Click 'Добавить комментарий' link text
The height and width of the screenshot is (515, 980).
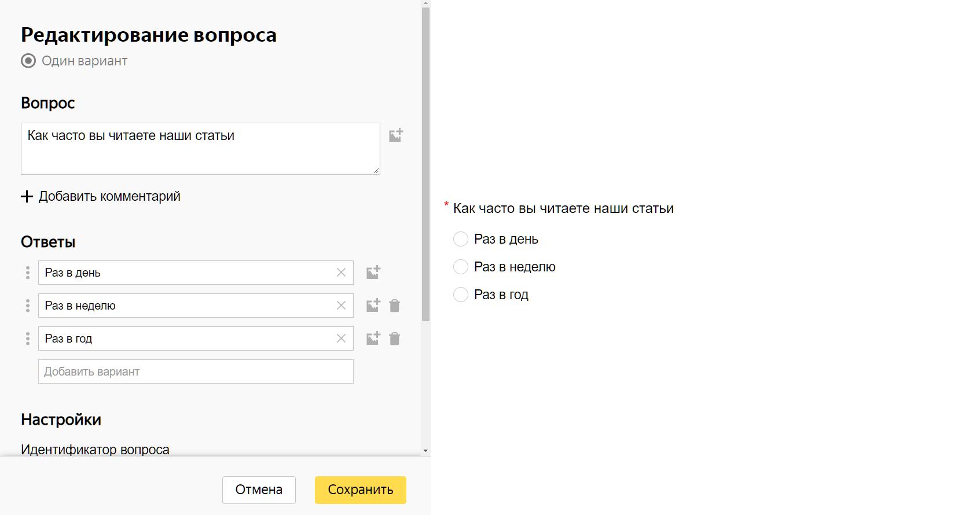[x=109, y=197]
